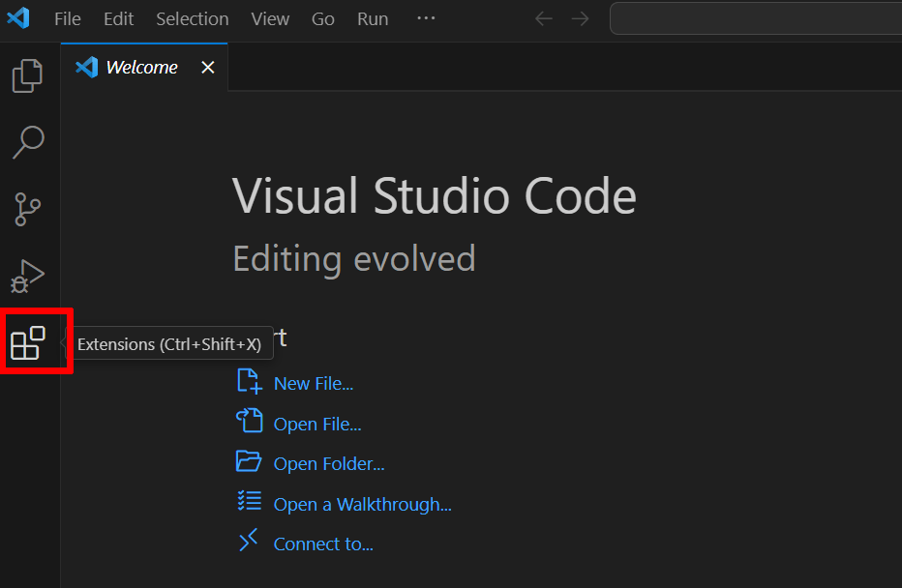This screenshot has width=902, height=588.
Task: Click the back navigation arrow
Action: (x=543, y=18)
